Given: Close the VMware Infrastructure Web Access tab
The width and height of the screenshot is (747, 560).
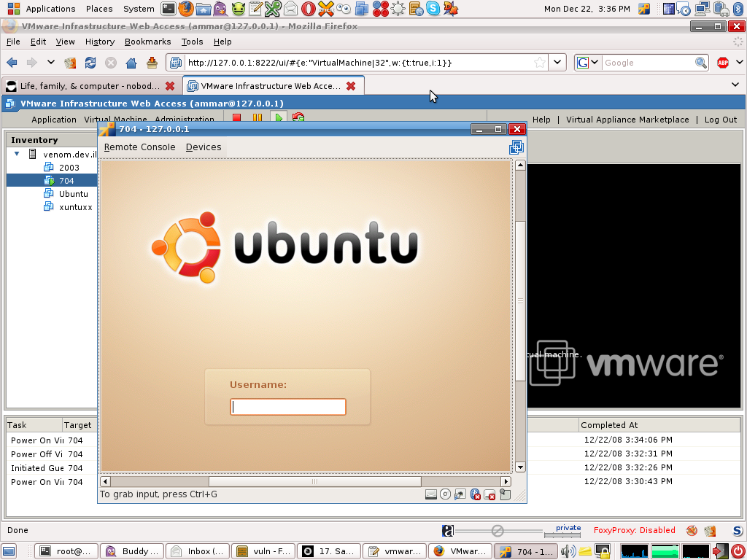Looking at the screenshot, I should pos(351,86).
